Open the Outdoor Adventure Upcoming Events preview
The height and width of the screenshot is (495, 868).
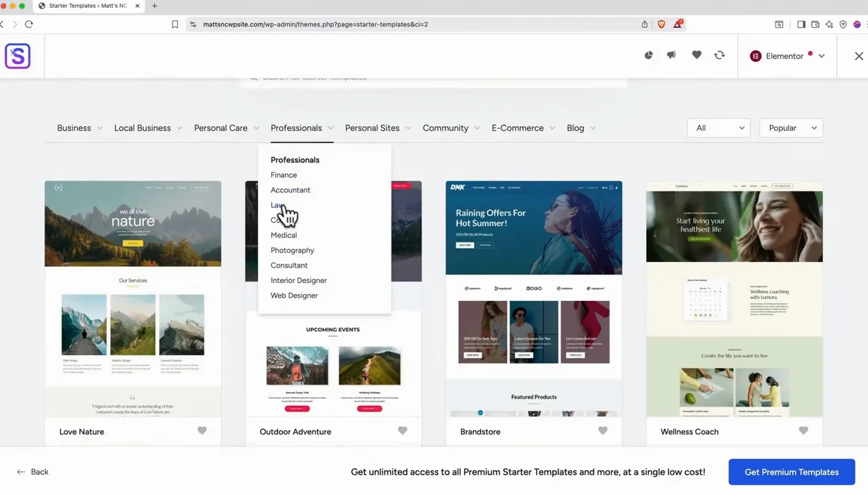333,368
